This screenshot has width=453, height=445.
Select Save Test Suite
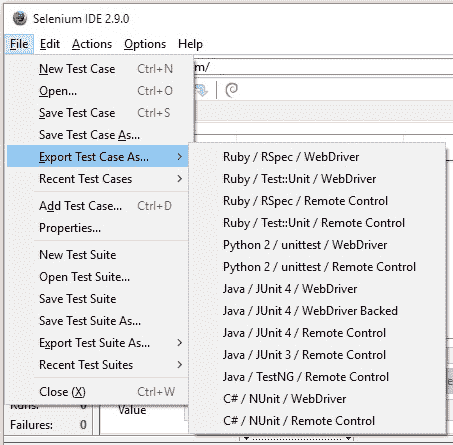click(x=98, y=299)
